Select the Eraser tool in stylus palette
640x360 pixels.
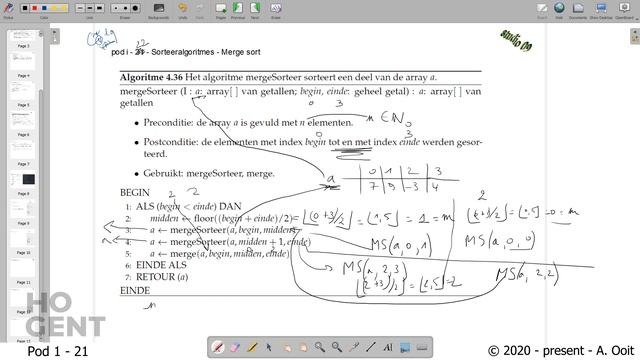[x=235, y=347]
